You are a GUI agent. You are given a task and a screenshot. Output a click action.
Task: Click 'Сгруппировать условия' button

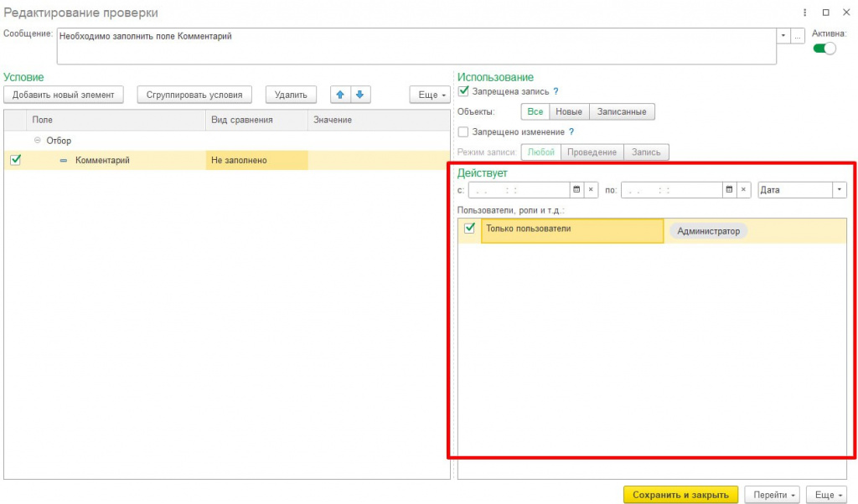[194, 95]
